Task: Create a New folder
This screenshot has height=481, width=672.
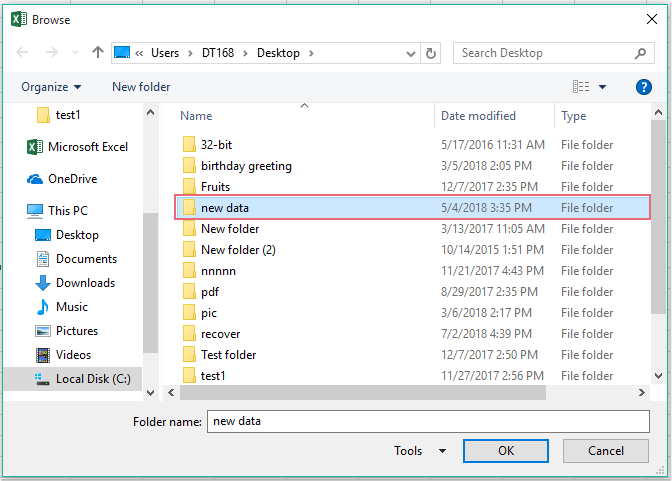Action: coord(141,87)
